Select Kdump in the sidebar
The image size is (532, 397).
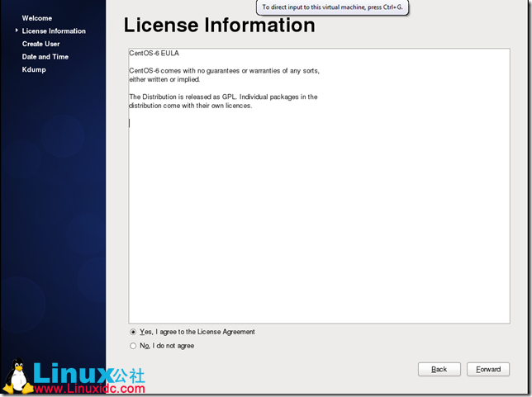[x=34, y=70]
